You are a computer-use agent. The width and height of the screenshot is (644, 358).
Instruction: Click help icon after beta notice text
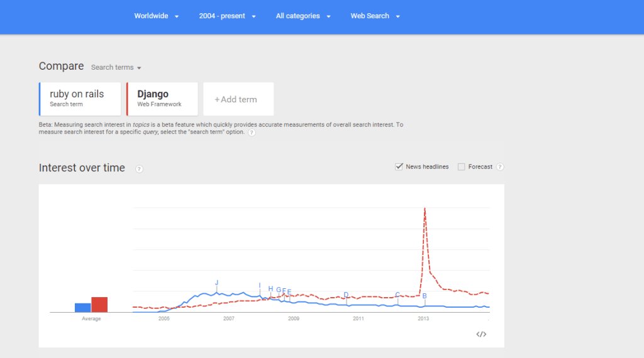click(x=252, y=133)
